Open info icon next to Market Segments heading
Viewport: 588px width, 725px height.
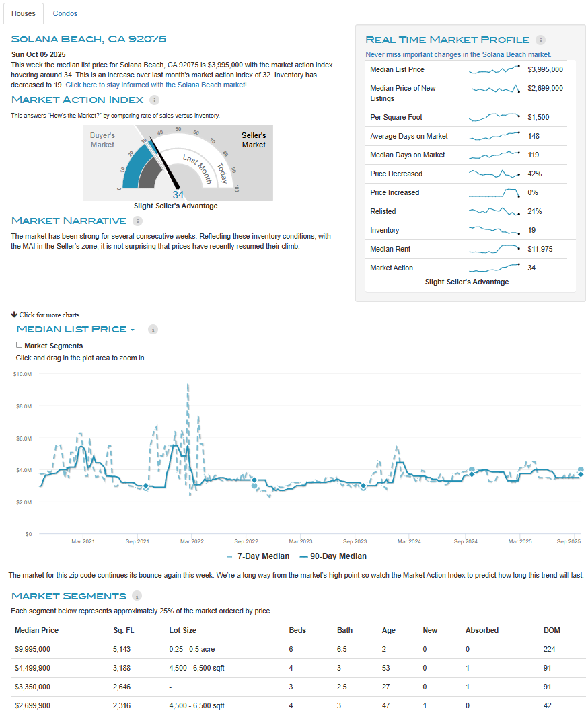[137, 596]
